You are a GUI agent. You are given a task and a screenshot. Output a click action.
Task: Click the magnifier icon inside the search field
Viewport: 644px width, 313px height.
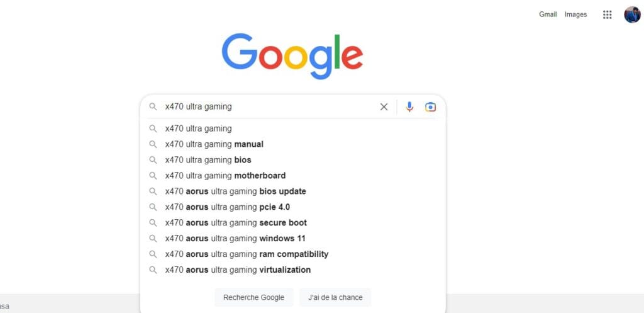tap(153, 107)
